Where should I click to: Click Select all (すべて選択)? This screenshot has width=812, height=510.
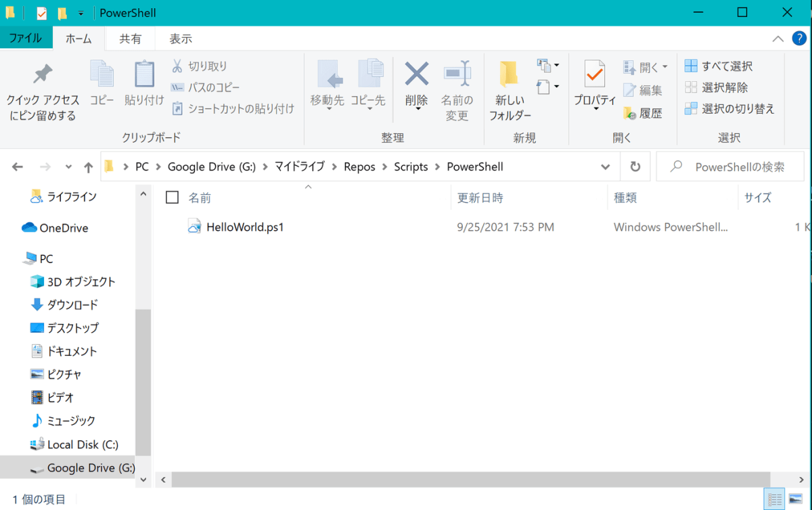click(x=719, y=66)
